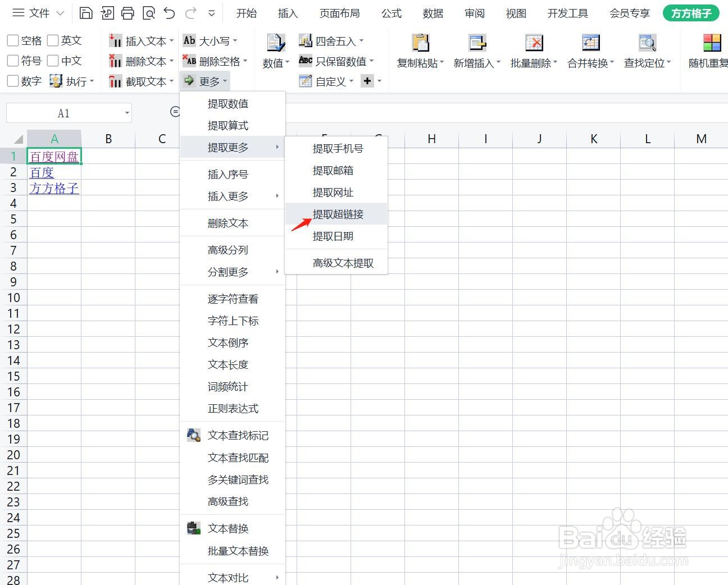
Task: Switch to the 插入 tab
Action: (x=288, y=13)
